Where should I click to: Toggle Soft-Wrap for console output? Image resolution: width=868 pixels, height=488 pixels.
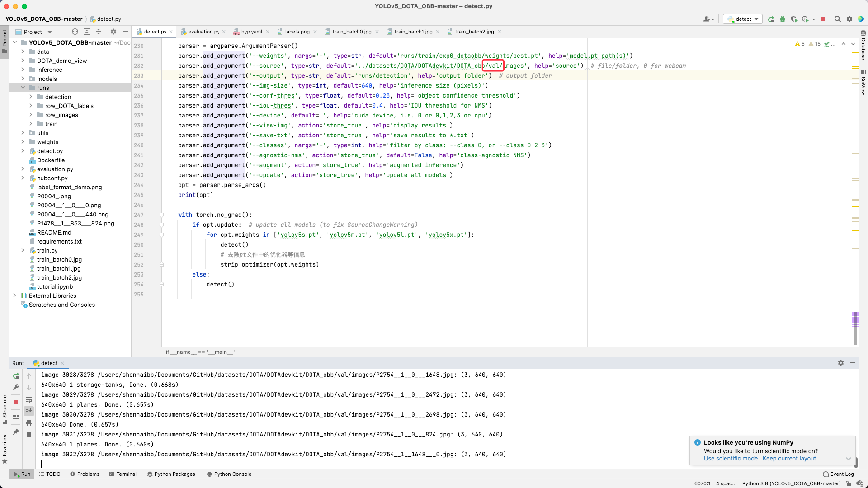click(29, 400)
